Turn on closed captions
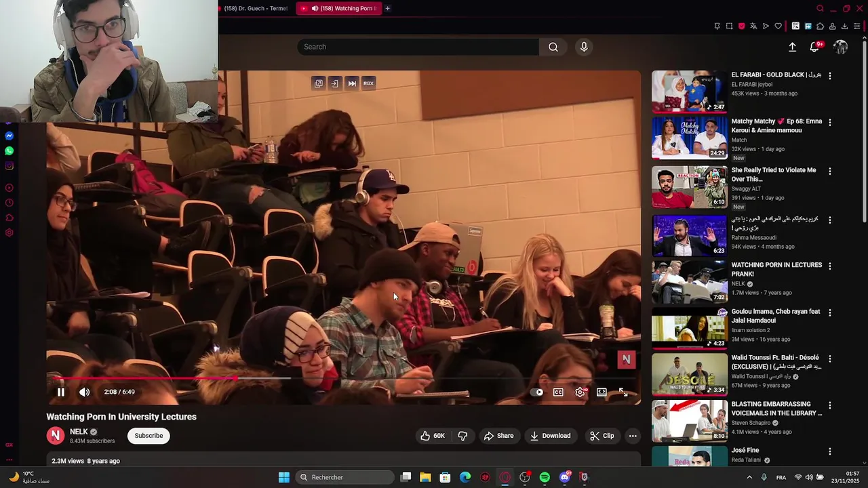The width and height of the screenshot is (868, 488). coord(558,392)
